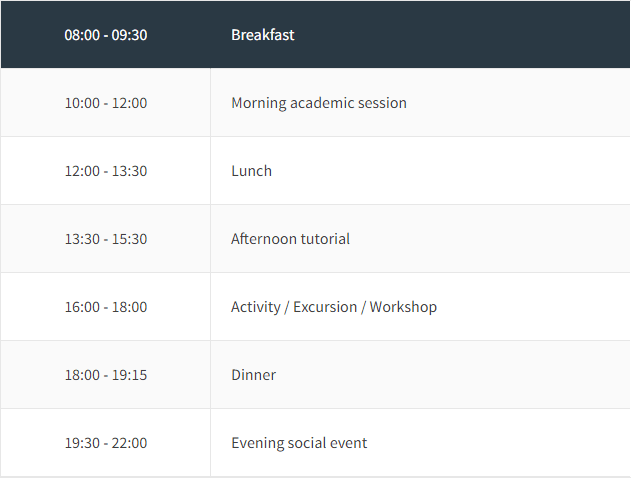Select the Dinner entry
This screenshot has width=631, height=480.
pyautogui.click(x=254, y=375)
